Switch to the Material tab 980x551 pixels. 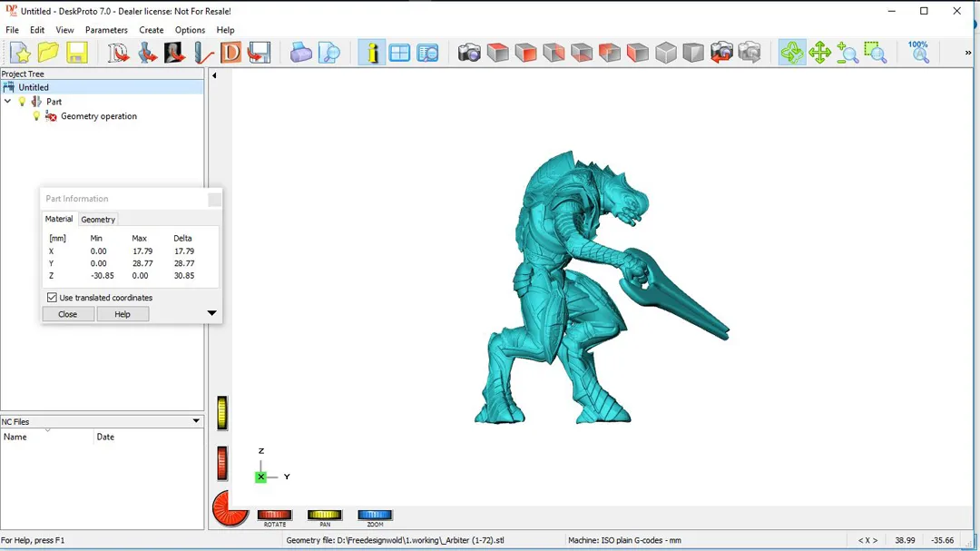tap(59, 219)
